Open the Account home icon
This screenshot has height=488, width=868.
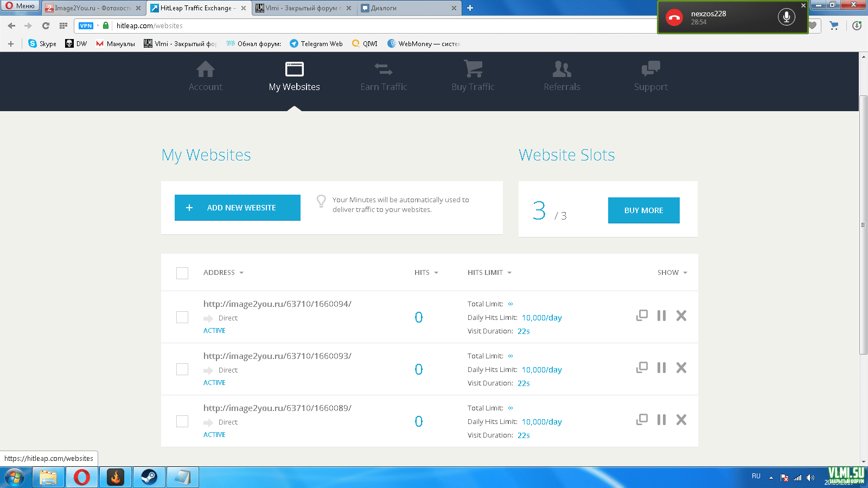click(205, 69)
